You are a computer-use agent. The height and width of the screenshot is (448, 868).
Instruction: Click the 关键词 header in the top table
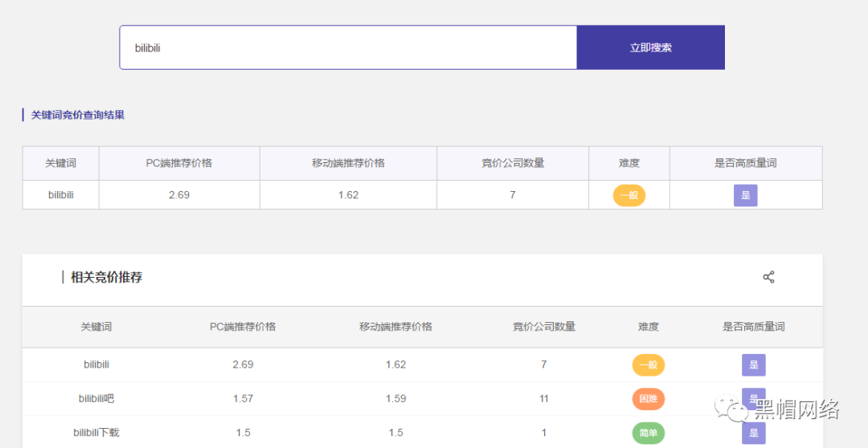pos(61,163)
